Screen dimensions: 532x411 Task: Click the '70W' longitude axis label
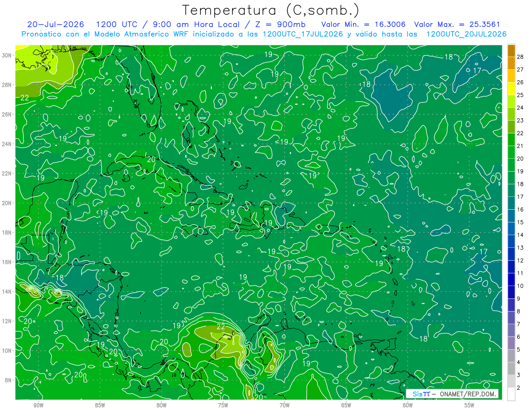285,405
